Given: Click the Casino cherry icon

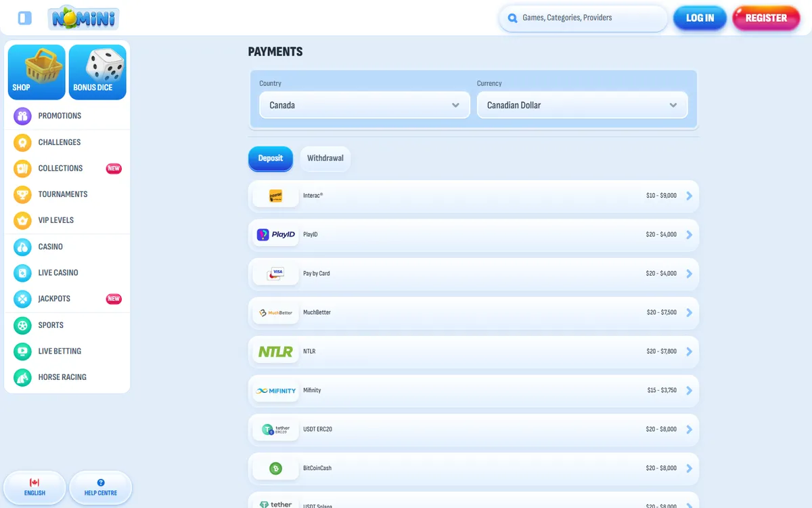Looking at the screenshot, I should (x=22, y=247).
